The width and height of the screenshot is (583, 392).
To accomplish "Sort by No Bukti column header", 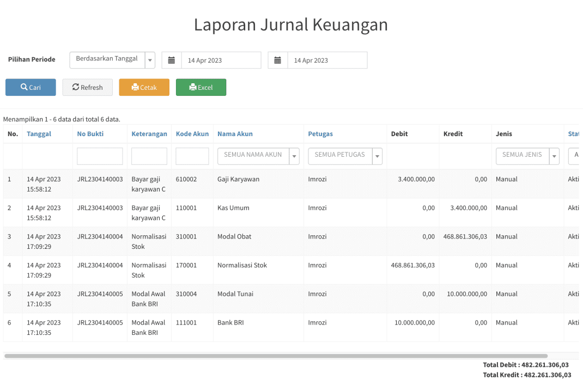I will click(x=90, y=134).
